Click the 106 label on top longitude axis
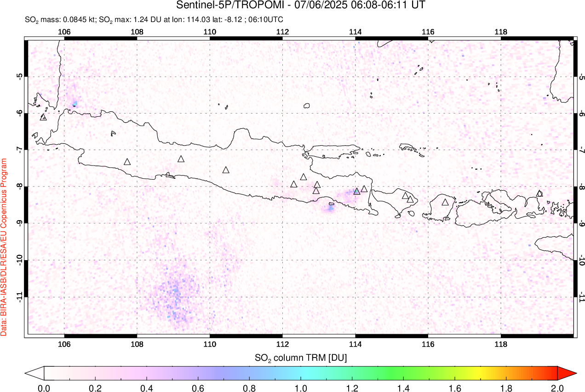Viewport: 585px width, 392px height. [64, 32]
